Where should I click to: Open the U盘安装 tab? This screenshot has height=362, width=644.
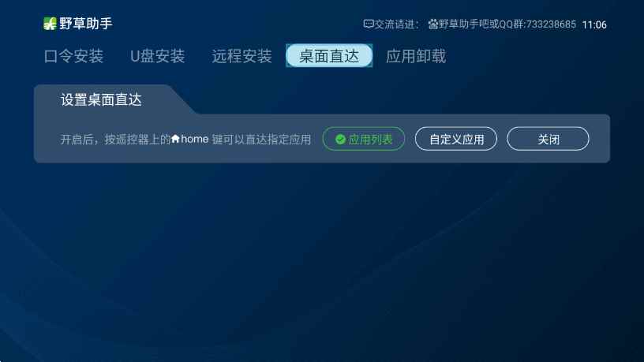(158, 56)
